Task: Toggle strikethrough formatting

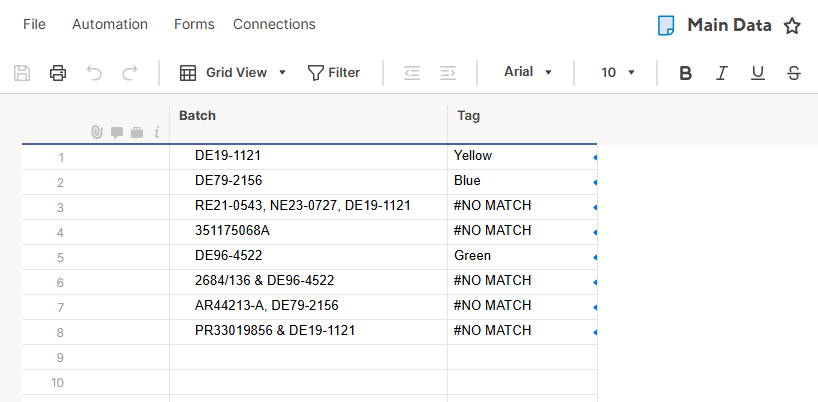Action: point(793,73)
